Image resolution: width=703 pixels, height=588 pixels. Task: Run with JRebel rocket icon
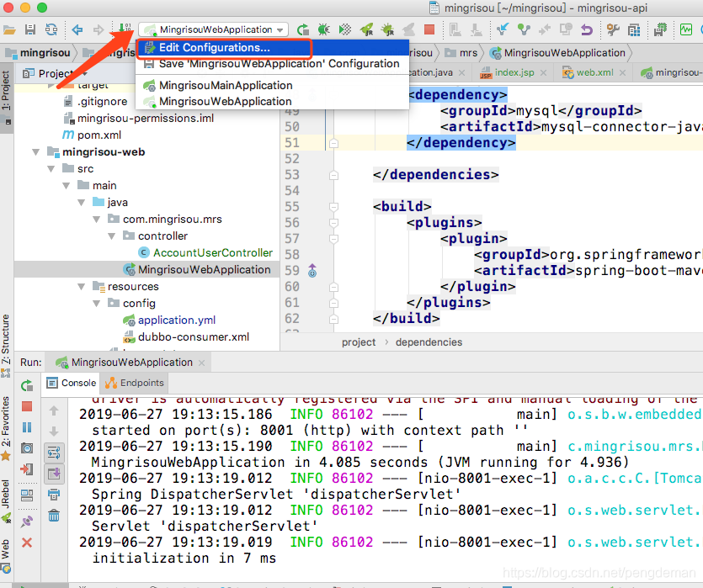click(366, 30)
